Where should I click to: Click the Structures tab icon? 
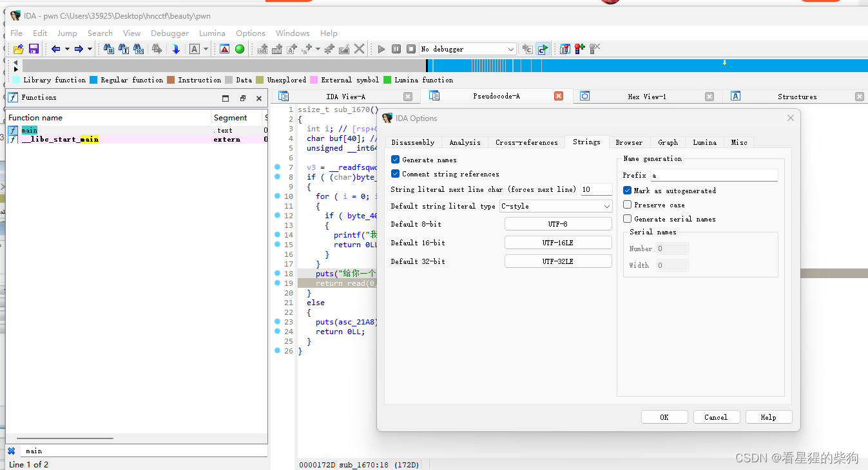pyautogui.click(x=735, y=97)
